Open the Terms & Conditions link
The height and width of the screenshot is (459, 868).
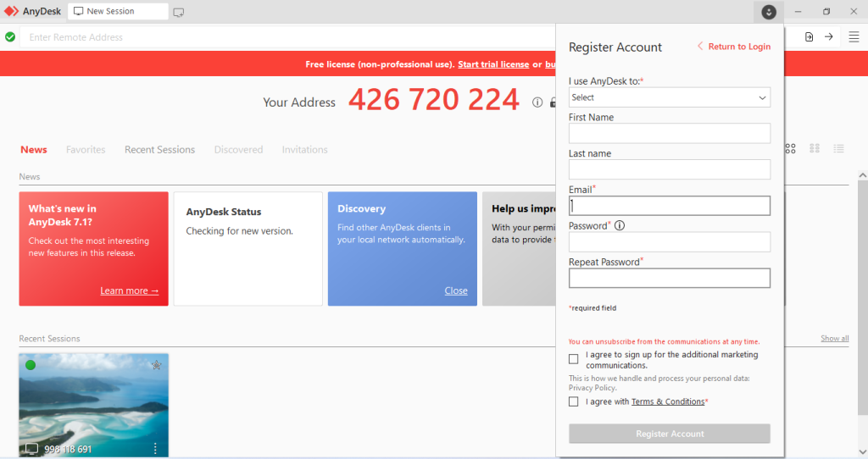tap(668, 401)
